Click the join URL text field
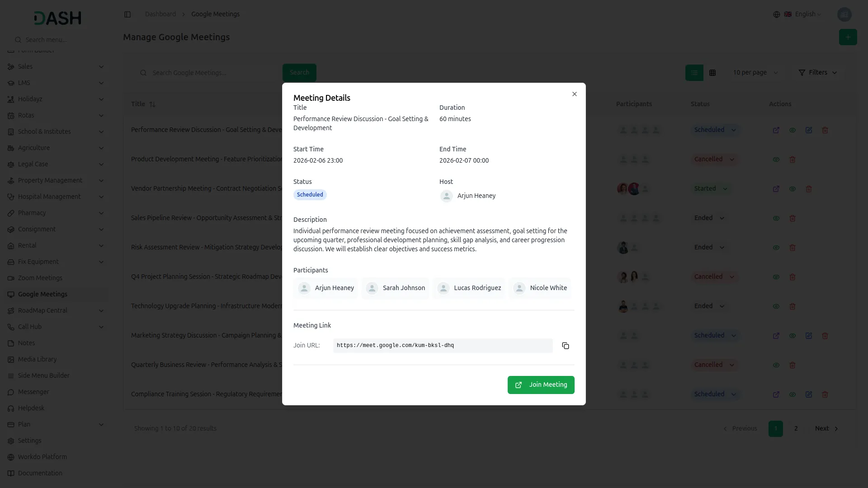The image size is (868, 488). pyautogui.click(x=443, y=346)
